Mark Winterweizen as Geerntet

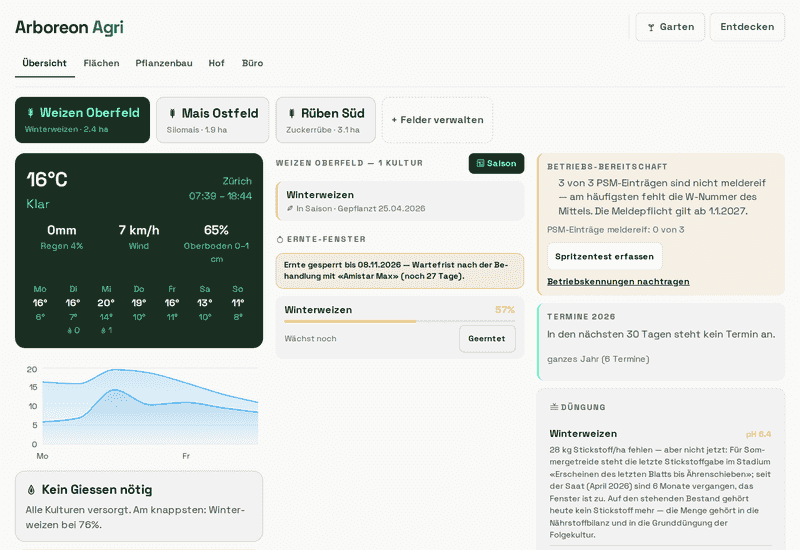point(487,339)
